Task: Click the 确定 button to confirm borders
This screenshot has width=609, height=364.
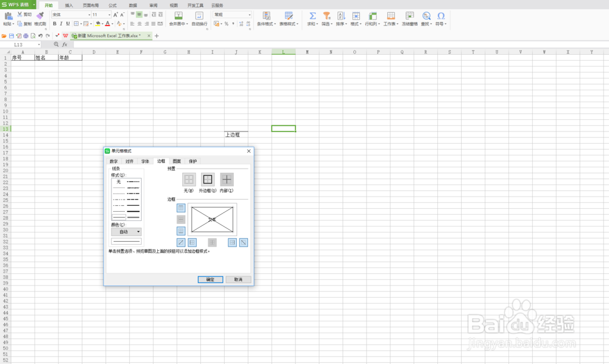Action: click(211, 279)
